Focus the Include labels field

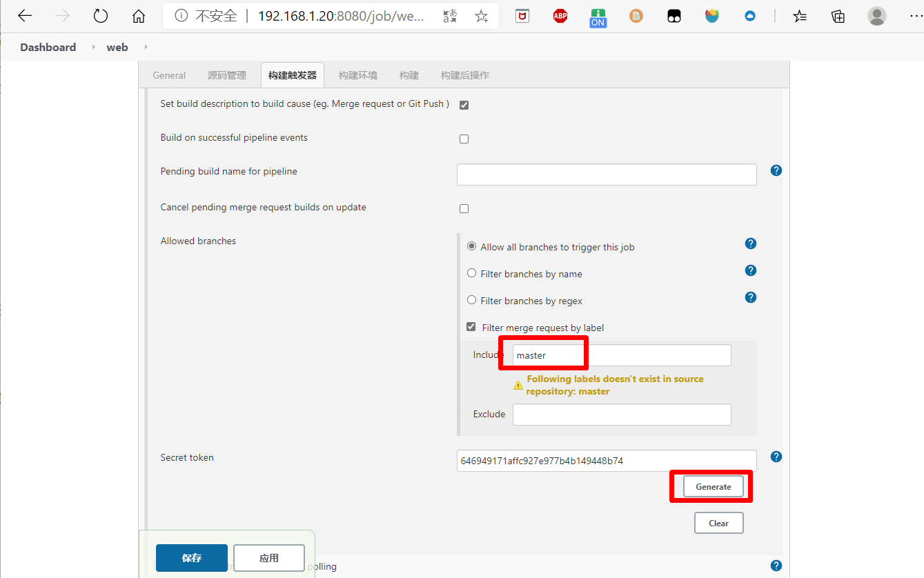[x=622, y=355]
